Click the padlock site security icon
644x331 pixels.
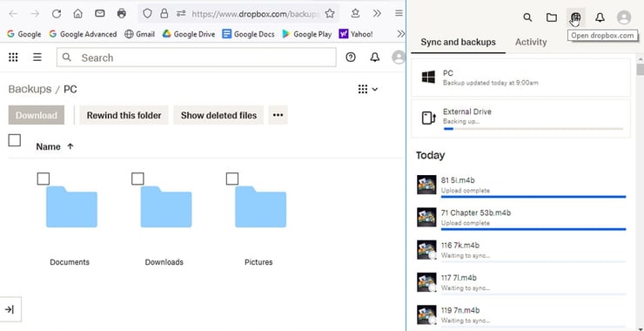164,14
